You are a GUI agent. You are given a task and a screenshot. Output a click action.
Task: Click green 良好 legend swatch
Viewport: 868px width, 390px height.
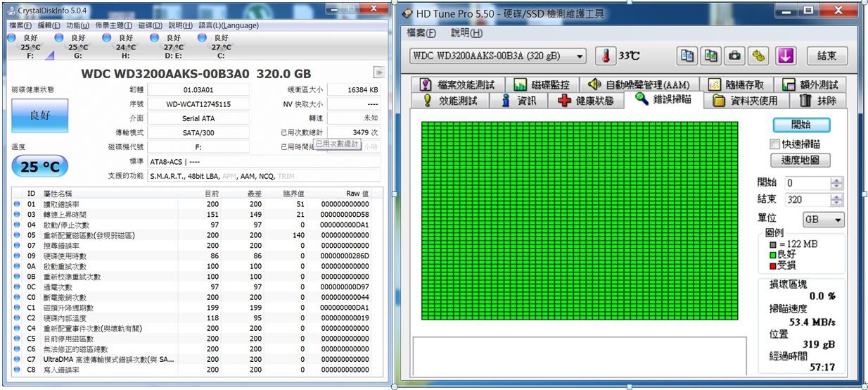pos(773,255)
